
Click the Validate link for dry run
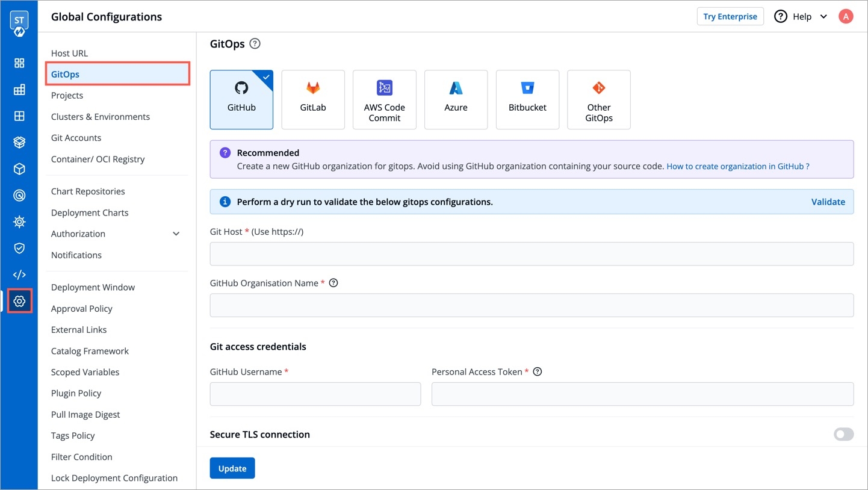click(x=828, y=202)
